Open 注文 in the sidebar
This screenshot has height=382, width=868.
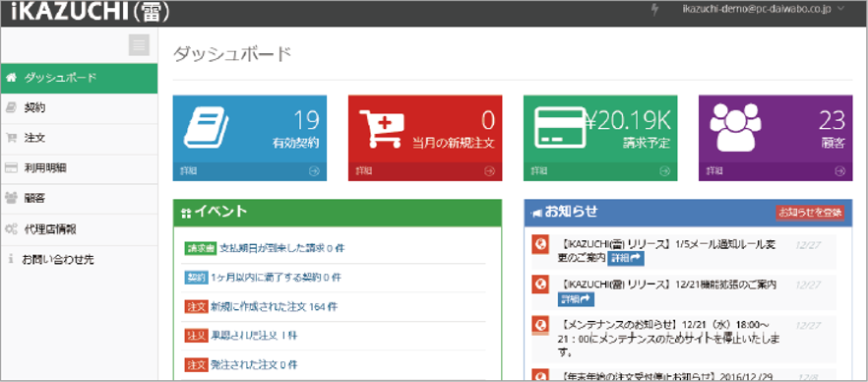(79, 139)
